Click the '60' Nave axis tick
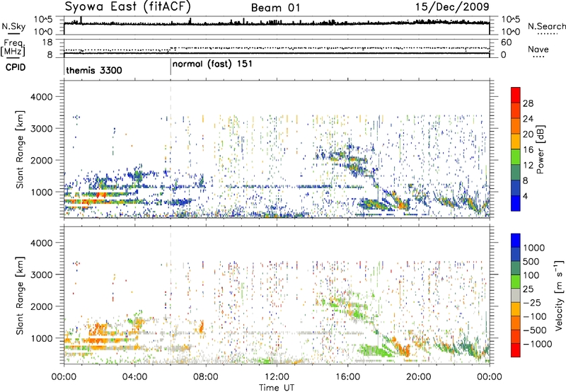The image size is (566, 392). (506, 42)
